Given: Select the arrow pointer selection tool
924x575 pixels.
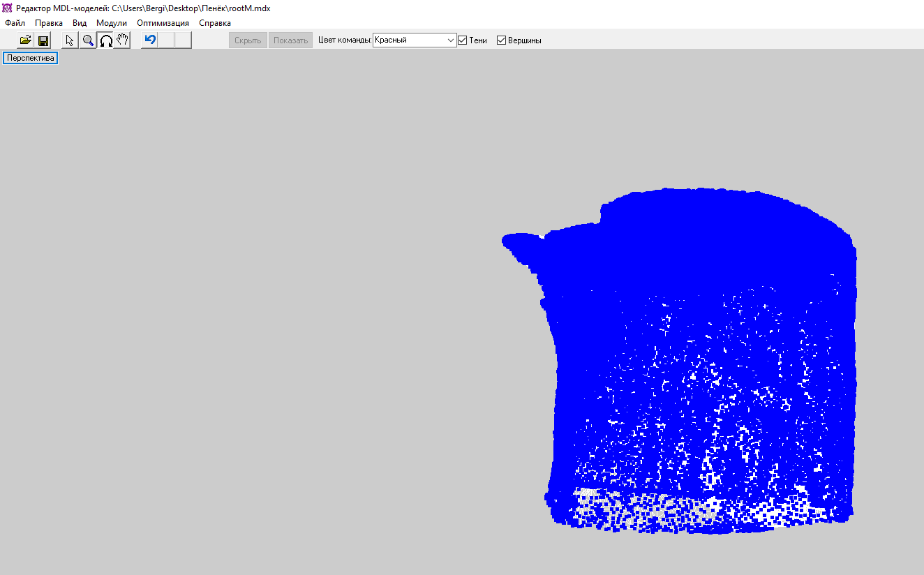Looking at the screenshot, I should click(x=70, y=40).
